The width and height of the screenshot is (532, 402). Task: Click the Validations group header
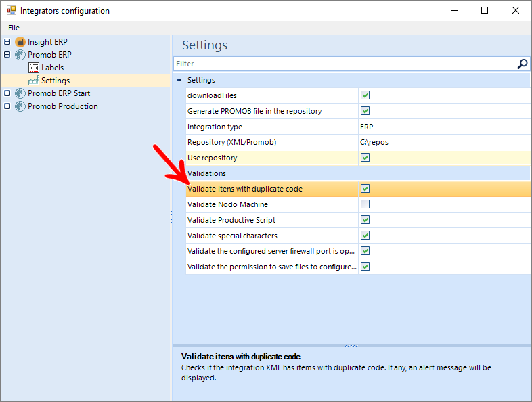point(206,173)
